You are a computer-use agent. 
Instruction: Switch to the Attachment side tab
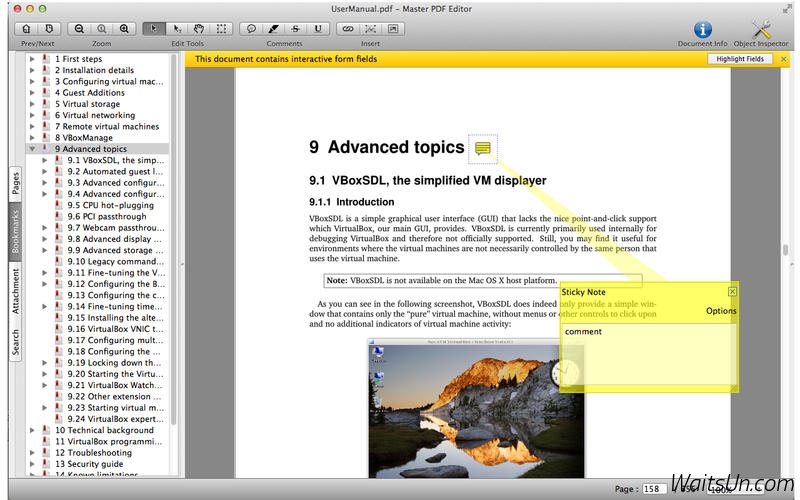(15, 291)
